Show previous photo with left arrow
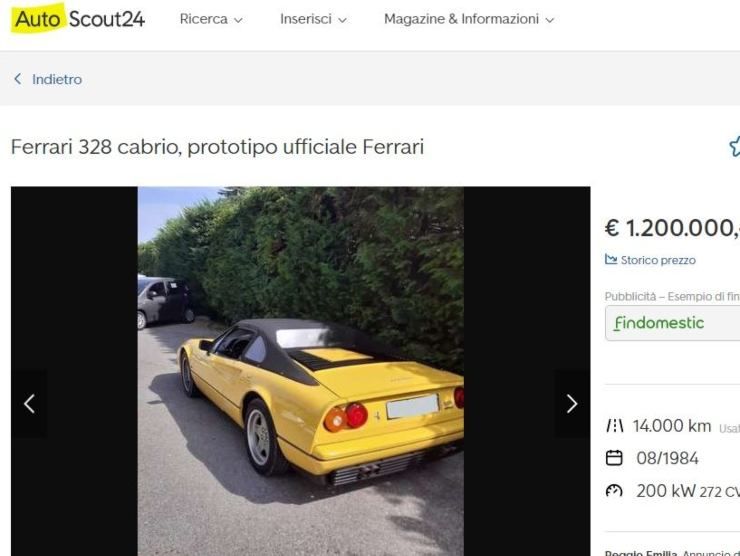 29,404
